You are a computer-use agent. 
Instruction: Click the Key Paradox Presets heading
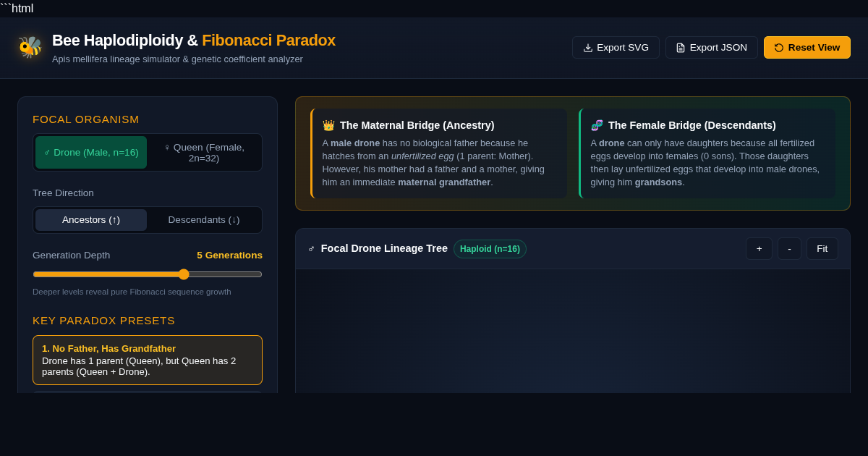104,321
